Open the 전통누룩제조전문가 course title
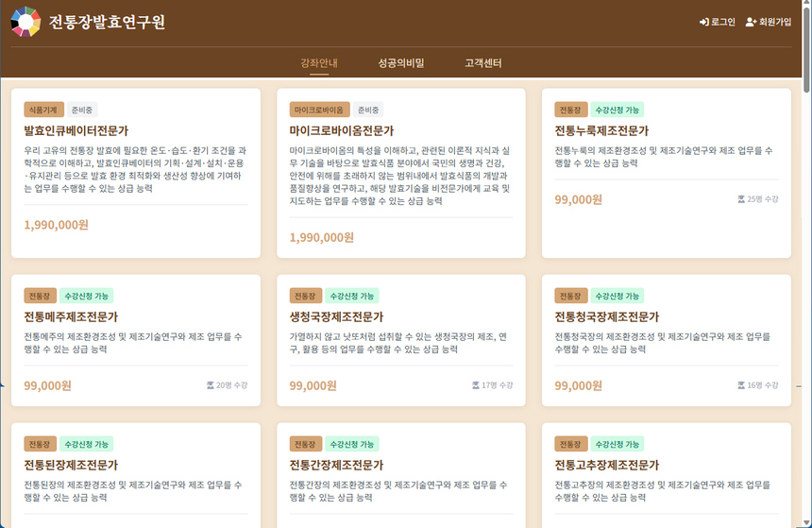This screenshot has width=812, height=528. click(601, 130)
